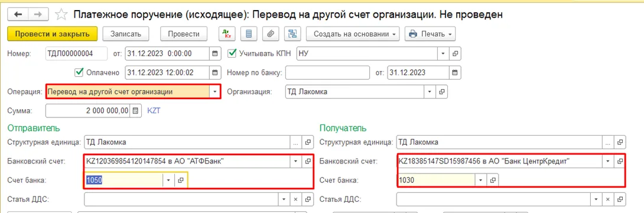Expand the recipient's Статья ДДС dropdown
The height and width of the screenshot is (213, 644).
(596, 199)
